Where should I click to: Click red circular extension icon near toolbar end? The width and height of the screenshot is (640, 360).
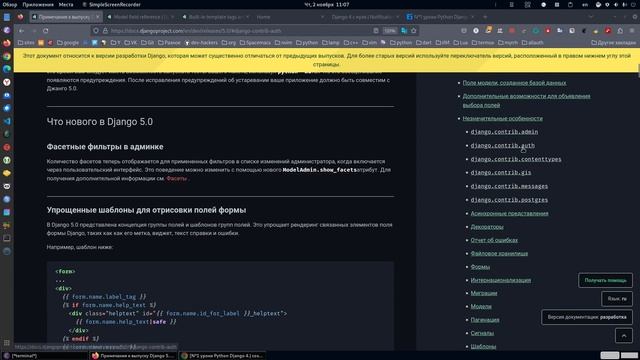pos(608,31)
